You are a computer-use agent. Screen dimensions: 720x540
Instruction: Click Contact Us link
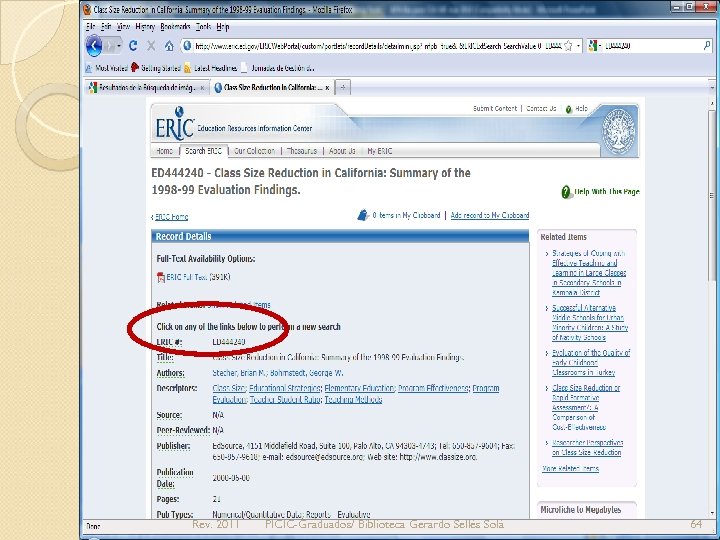(x=541, y=109)
